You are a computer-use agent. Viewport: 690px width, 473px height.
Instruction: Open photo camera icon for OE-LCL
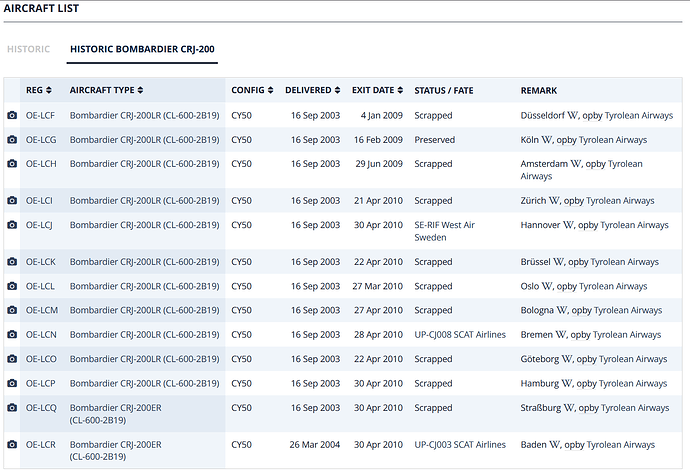12,286
